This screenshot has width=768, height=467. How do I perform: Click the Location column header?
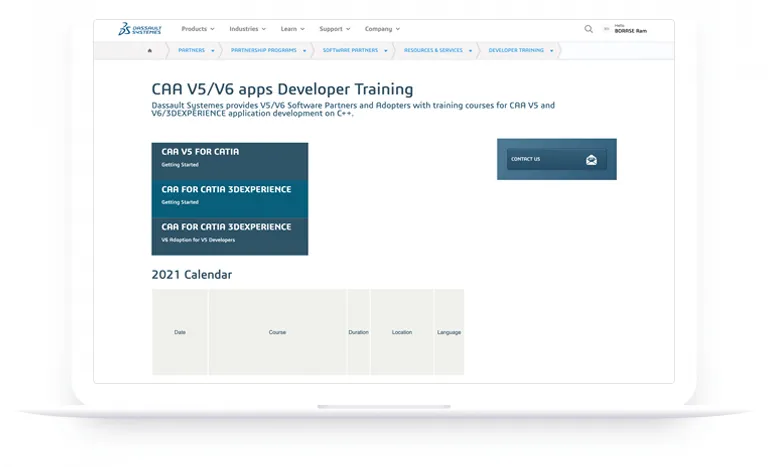click(x=402, y=332)
